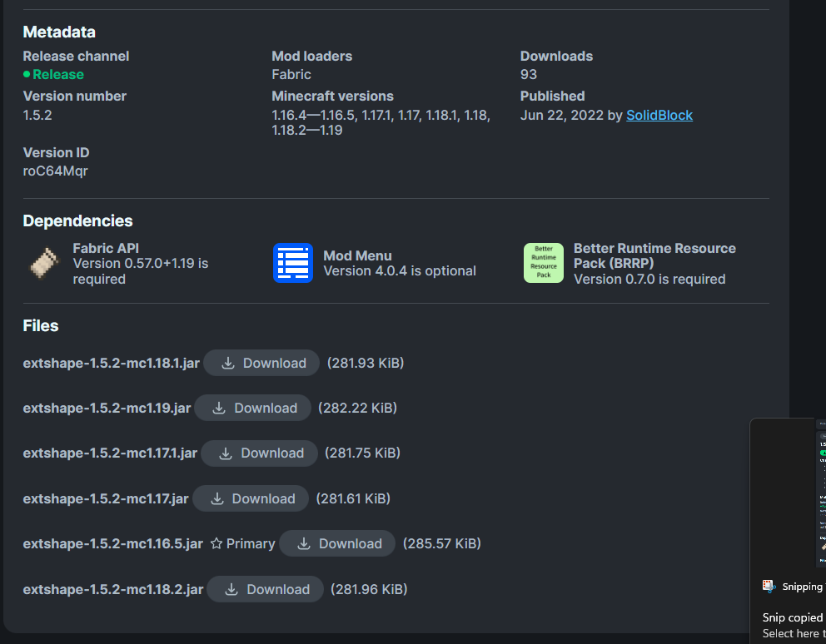Click the Better Runtime Resource Pack icon

pyautogui.click(x=544, y=264)
